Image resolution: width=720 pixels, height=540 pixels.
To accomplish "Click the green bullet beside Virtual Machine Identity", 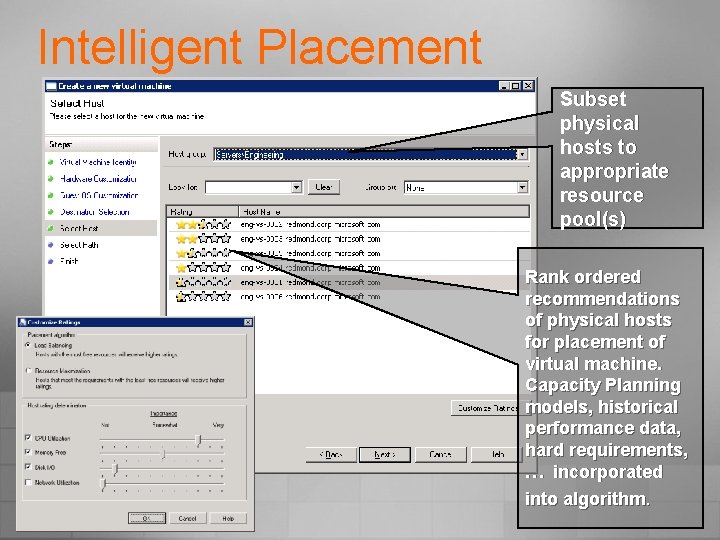I will (51, 162).
